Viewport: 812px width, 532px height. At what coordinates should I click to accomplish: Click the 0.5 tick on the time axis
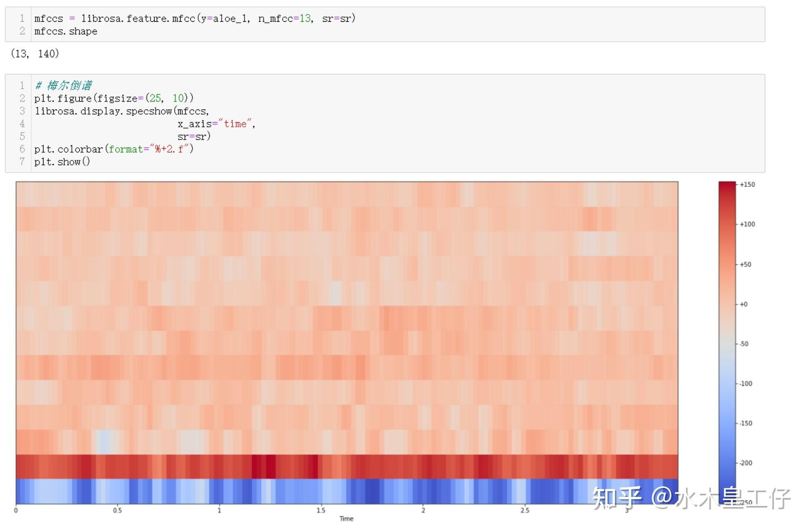tap(118, 510)
